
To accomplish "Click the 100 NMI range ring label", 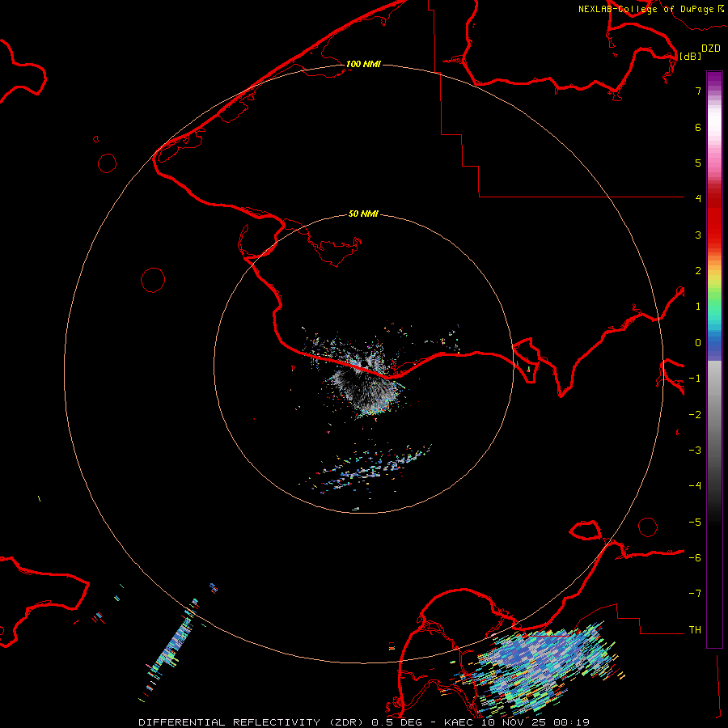I will 363,64.
